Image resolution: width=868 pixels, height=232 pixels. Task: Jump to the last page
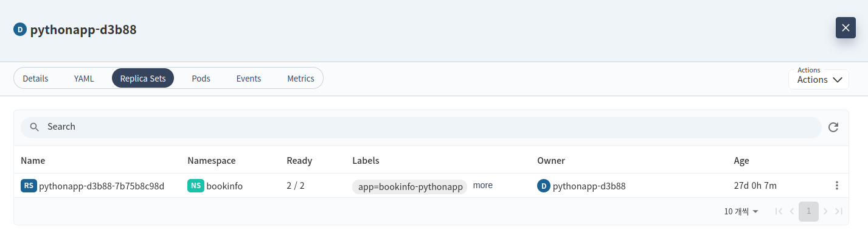(x=839, y=211)
